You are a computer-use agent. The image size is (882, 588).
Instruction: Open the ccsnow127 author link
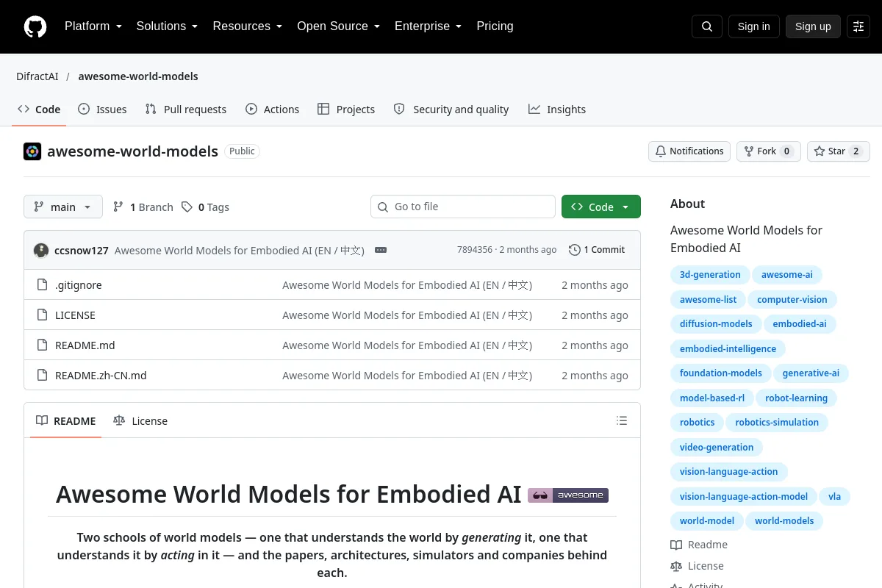82,250
